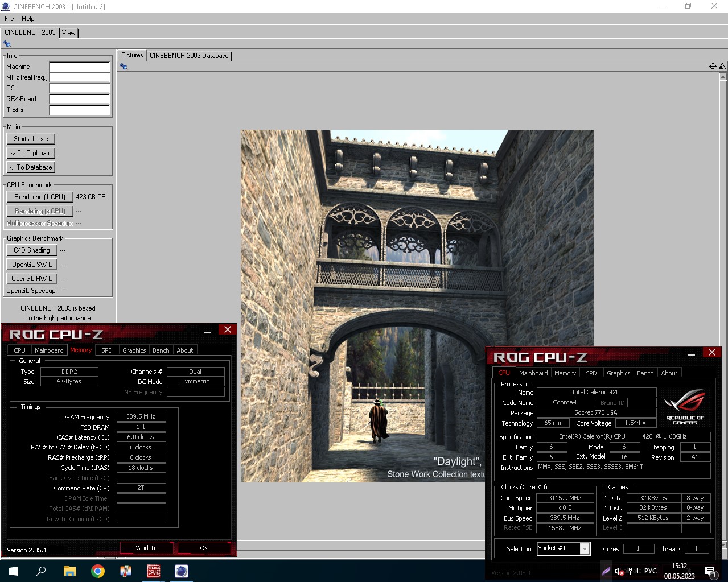Image resolution: width=728 pixels, height=582 pixels.
Task: Open About tab in the processor CPU-Z window
Action: [669, 373]
